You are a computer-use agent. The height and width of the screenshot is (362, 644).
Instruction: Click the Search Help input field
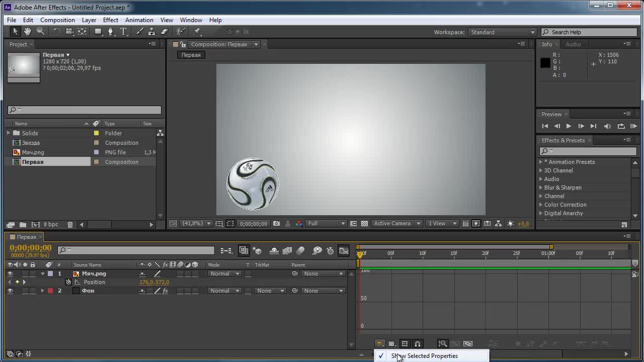(590, 32)
